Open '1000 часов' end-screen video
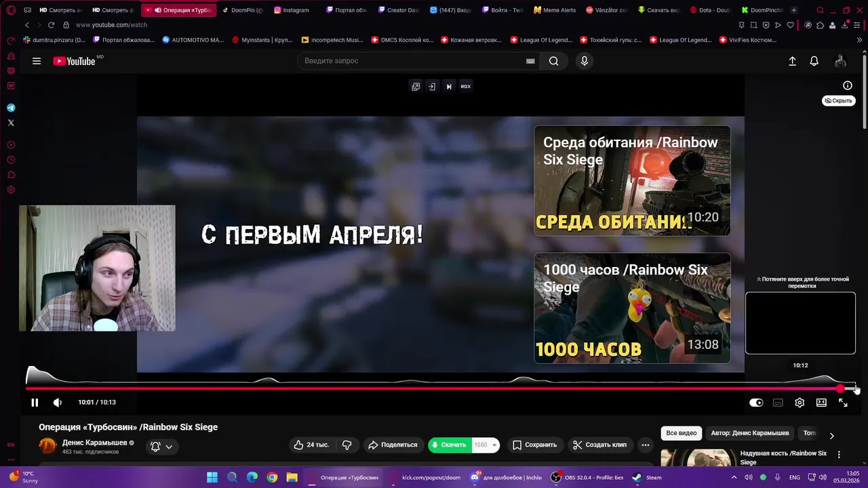The width and height of the screenshot is (868, 488). click(632, 308)
